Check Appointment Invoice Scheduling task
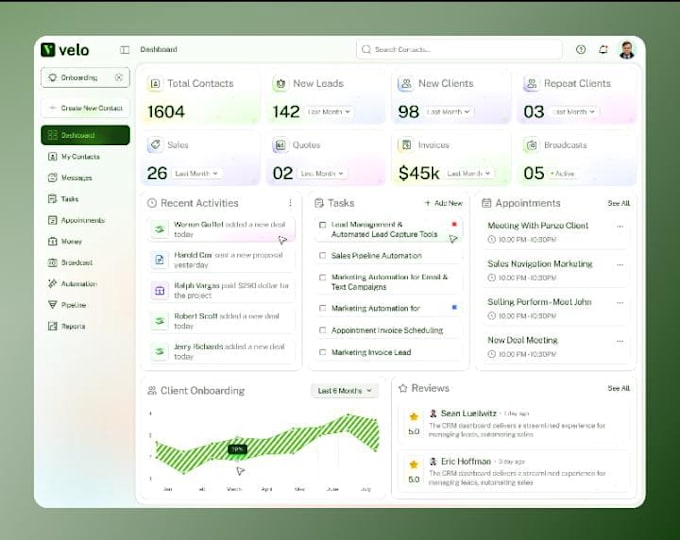The height and width of the screenshot is (540, 680). pyautogui.click(x=322, y=330)
